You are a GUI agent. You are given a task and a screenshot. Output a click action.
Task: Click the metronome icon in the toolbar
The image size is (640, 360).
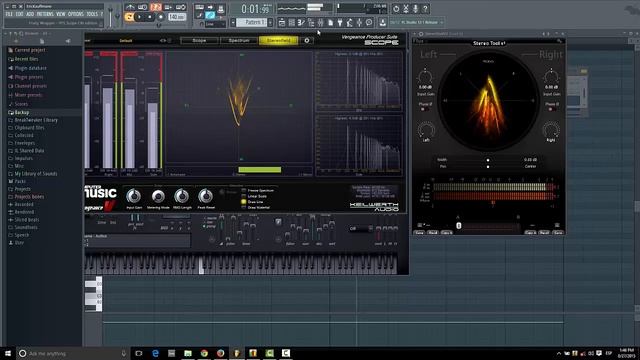click(130, 7)
